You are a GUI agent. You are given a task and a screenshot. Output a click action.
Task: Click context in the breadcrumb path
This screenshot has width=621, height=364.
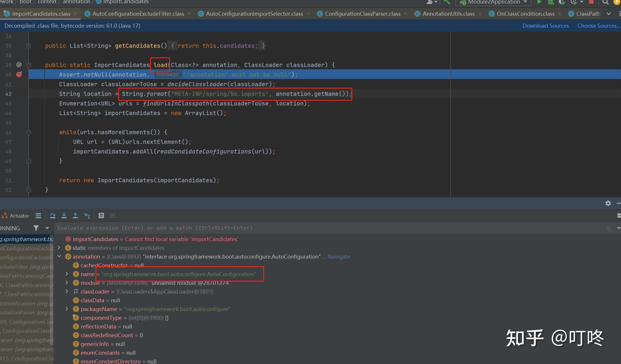[47, 2]
